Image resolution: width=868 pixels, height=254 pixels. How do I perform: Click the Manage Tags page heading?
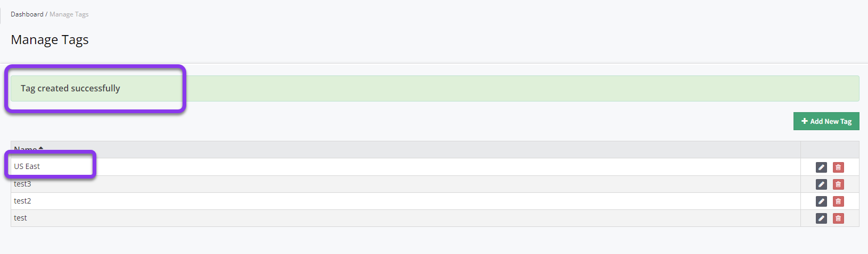(x=50, y=40)
